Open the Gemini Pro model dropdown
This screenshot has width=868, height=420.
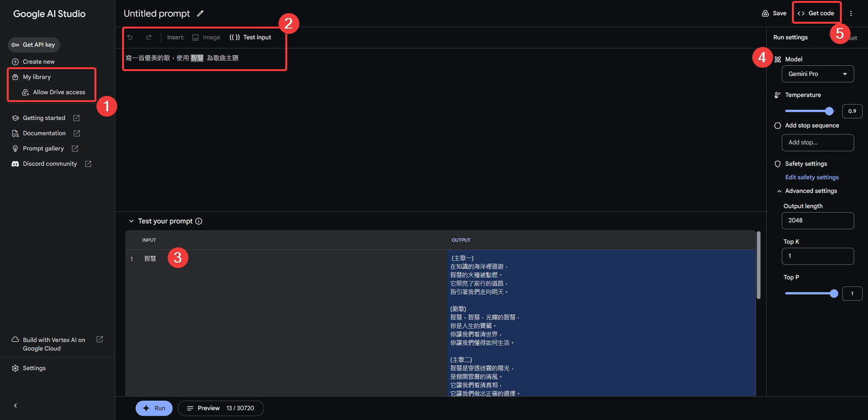(x=818, y=74)
